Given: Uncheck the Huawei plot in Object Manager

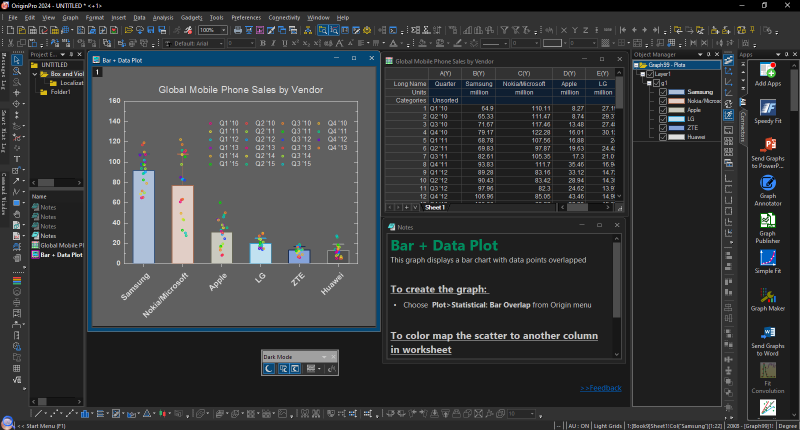Looking at the screenshot, I should 662,136.
